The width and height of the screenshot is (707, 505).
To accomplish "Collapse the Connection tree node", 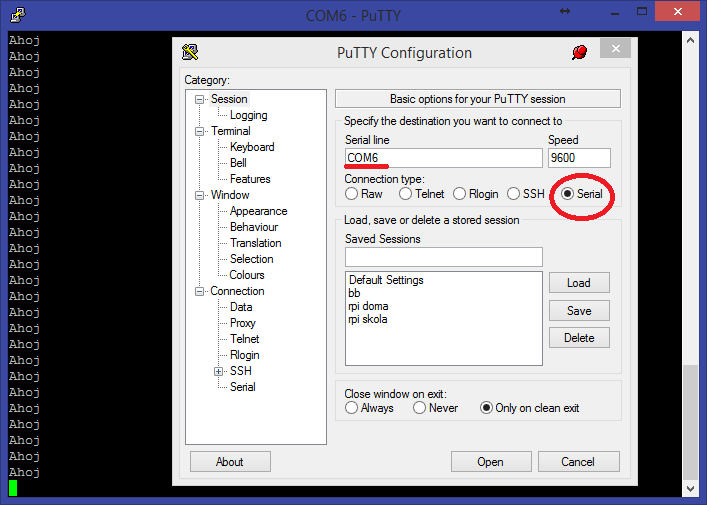I will 199,292.
